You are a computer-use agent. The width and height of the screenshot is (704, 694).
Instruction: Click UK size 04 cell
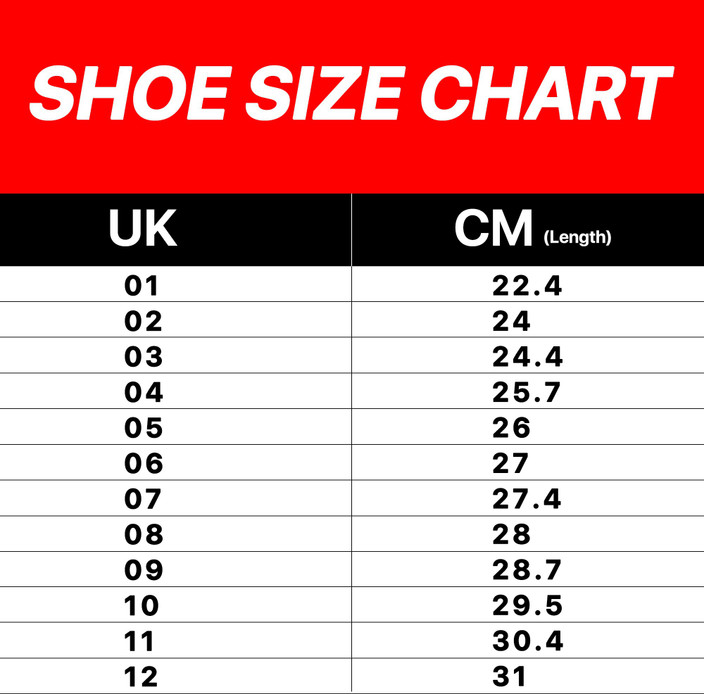[143, 393]
